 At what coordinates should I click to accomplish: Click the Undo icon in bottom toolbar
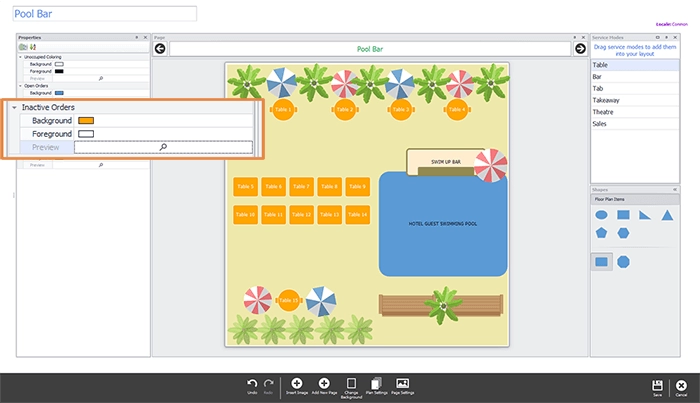(x=252, y=384)
